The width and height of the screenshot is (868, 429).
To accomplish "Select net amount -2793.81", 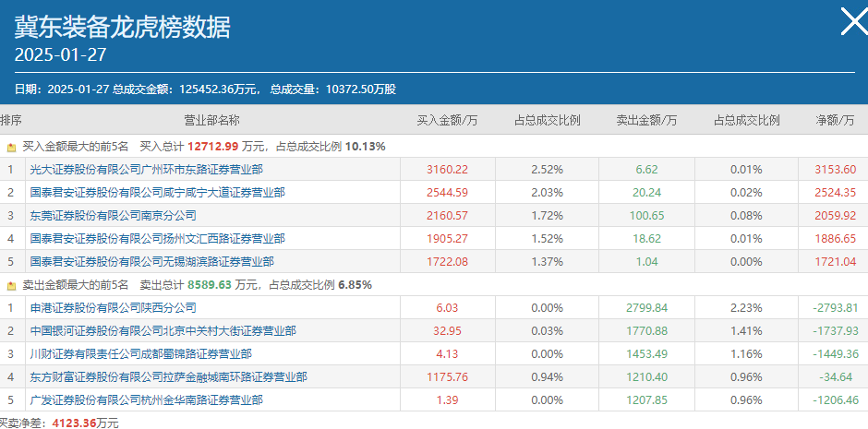I will (836, 308).
